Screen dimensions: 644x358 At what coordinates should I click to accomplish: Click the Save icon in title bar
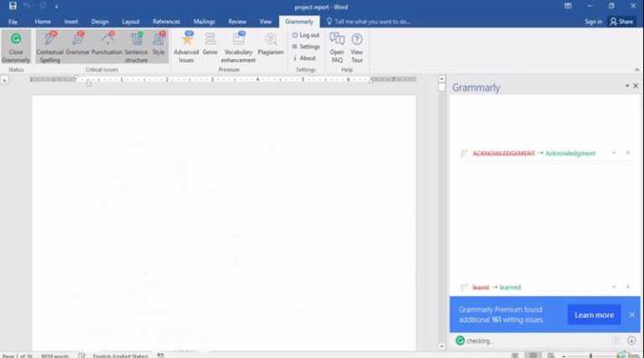[13, 6]
